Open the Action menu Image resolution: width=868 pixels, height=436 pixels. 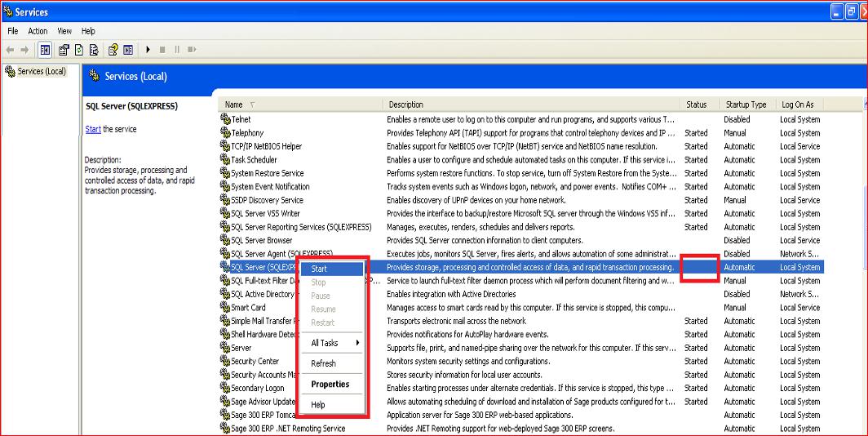pyautogui.click(x=38, y=31)
